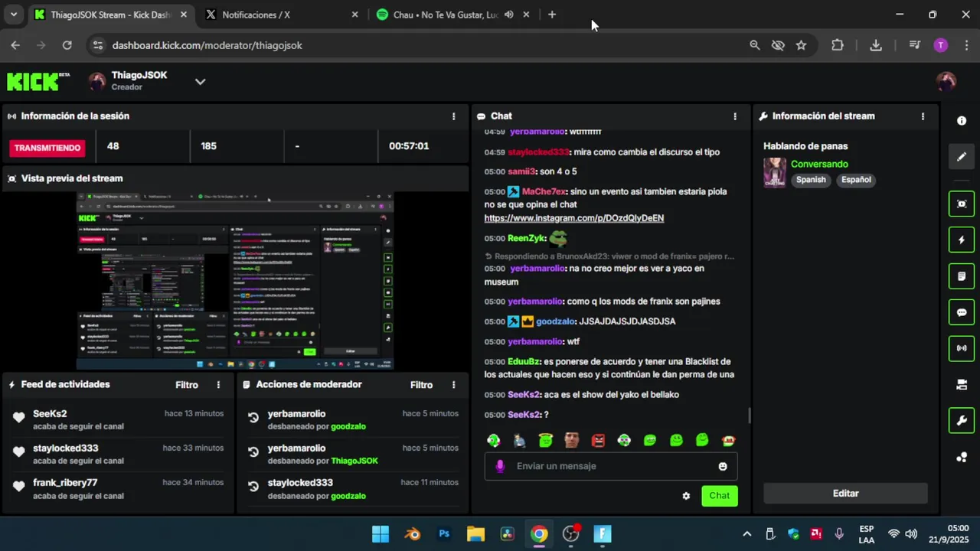Open Filtro in Acciones de moderador
Image resolution: width=980 pixels, height=551 pixels.
pos(421,385)
